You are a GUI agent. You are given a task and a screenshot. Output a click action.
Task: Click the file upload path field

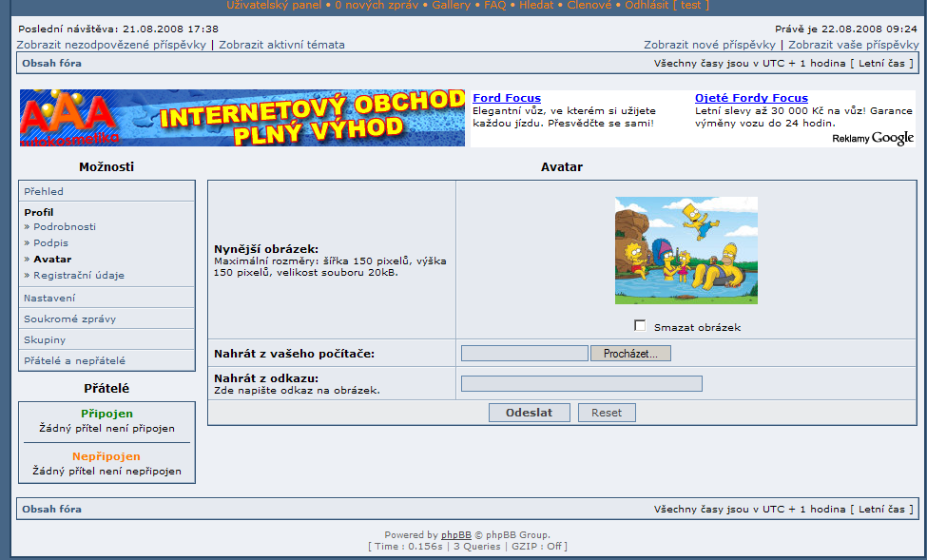pos(524,354)
